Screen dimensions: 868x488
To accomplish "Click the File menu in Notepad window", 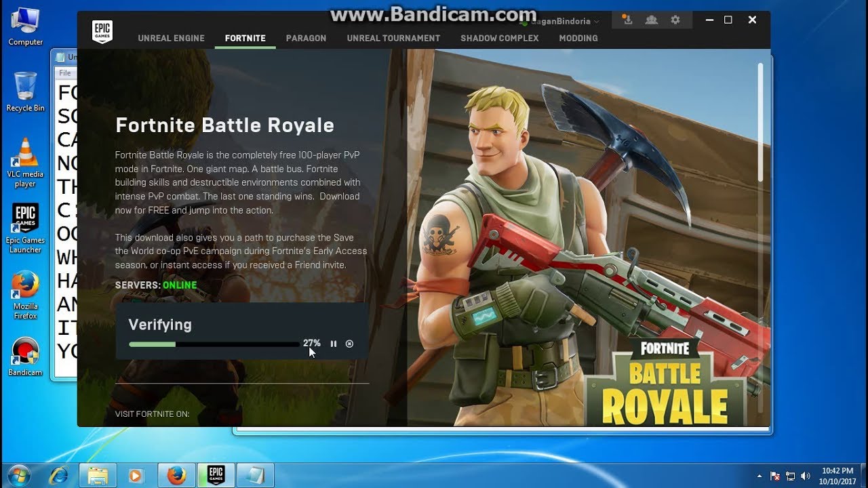I will [x=65, y=73].
